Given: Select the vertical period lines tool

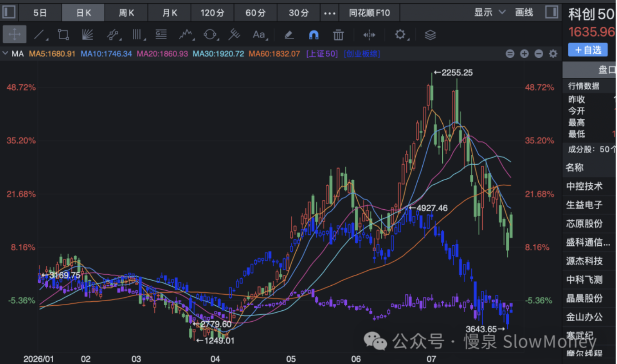Looking at the screenshot, I should tap(137, 35).
